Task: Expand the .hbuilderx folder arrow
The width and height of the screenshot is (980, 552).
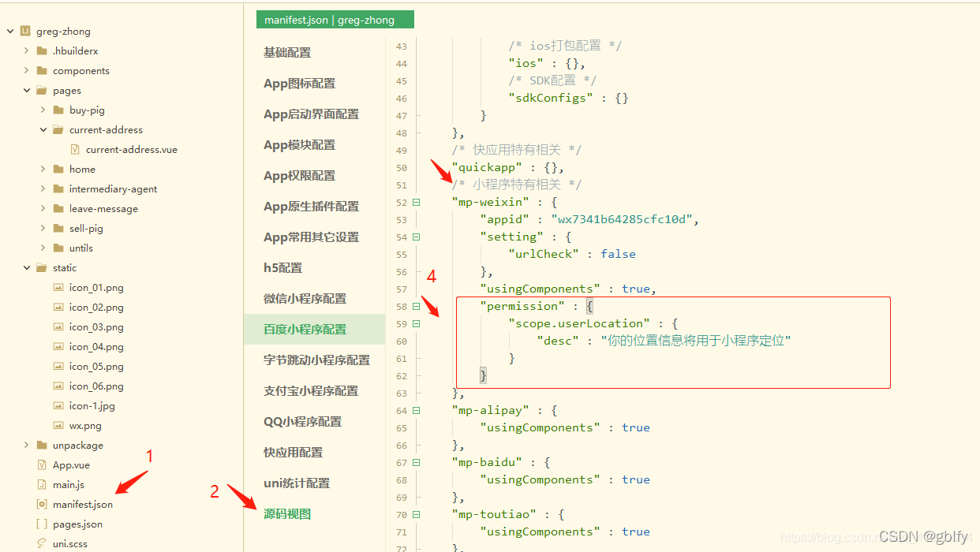Action: (26, 51)
